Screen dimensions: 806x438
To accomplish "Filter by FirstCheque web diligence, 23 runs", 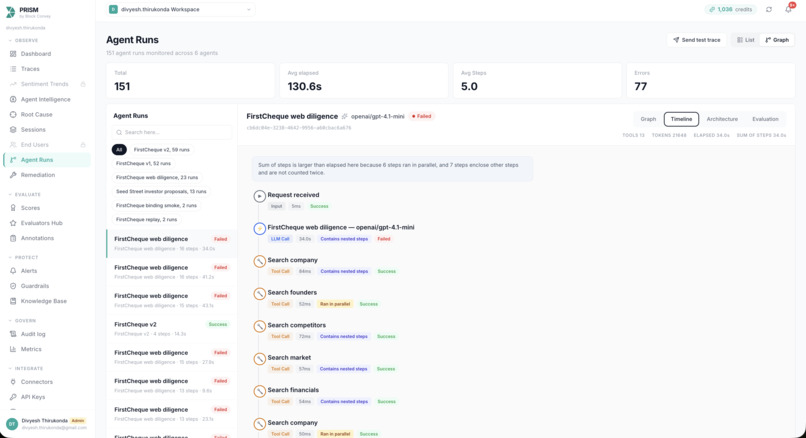I will [x=157, y=177].
